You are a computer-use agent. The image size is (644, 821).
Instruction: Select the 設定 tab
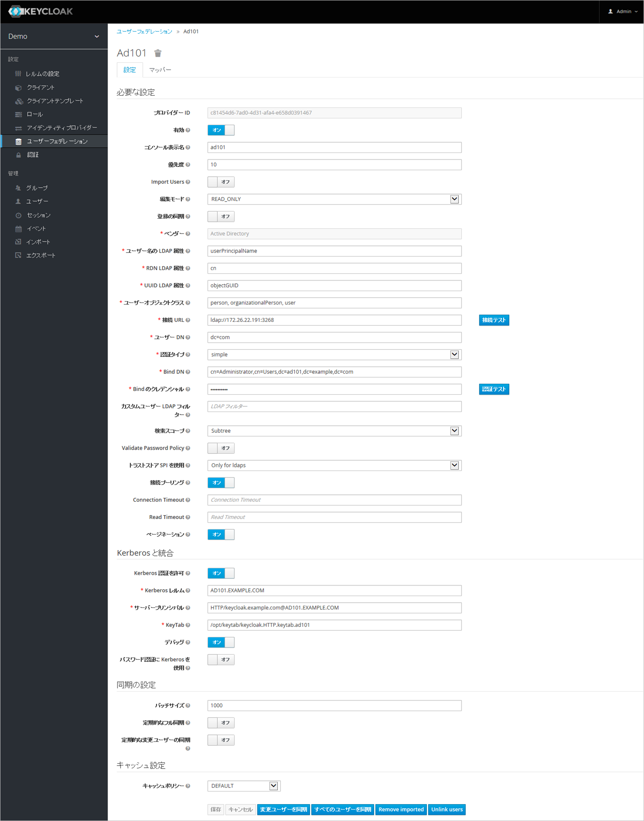[130, 70]
